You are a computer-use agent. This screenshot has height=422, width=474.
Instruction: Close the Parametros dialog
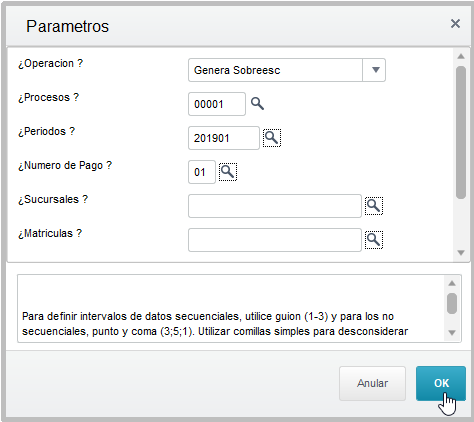455,24
